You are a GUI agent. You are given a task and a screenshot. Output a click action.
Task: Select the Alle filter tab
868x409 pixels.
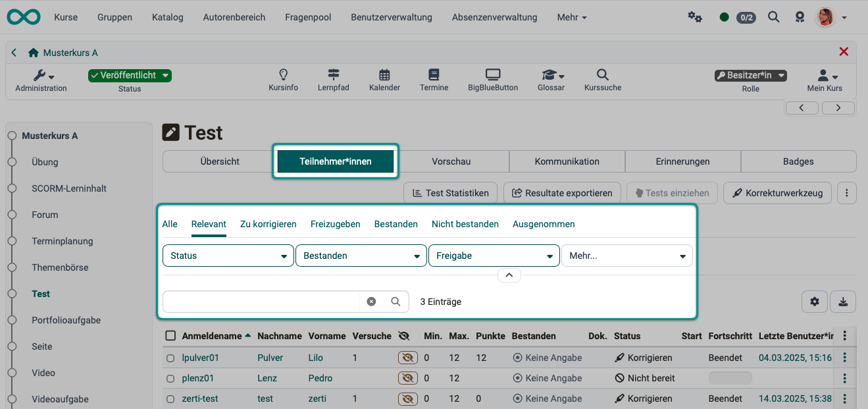pyautogui.click(x=170, y=225)
